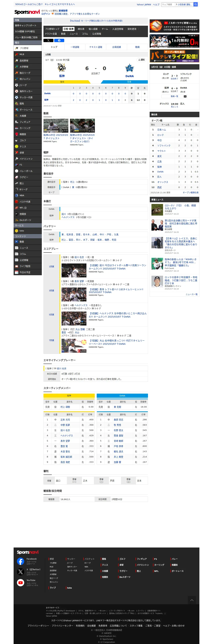Viewport: 213px width, 644px height.
Task: Click the 新規取得 ID link
Action: [63, 11]
